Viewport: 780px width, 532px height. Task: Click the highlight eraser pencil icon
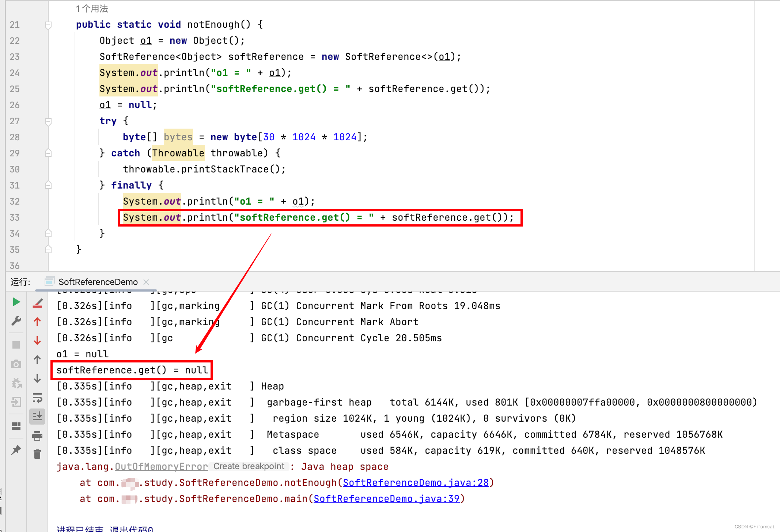tap(38, 303)
